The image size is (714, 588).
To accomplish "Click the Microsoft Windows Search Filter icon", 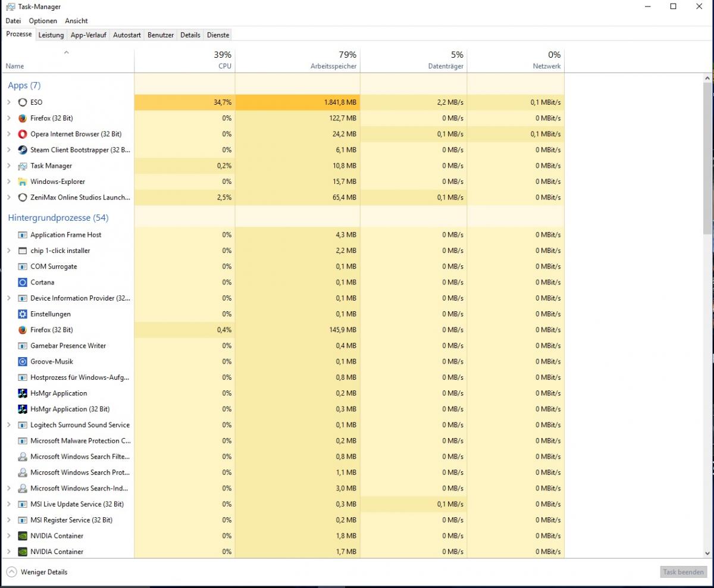I will click(x=23, y=457).
